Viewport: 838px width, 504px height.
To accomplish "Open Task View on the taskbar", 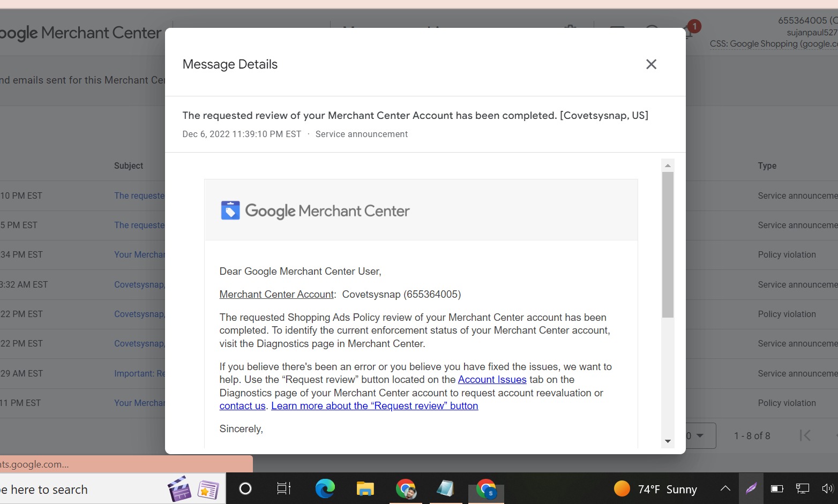I will tap(284, 488).
